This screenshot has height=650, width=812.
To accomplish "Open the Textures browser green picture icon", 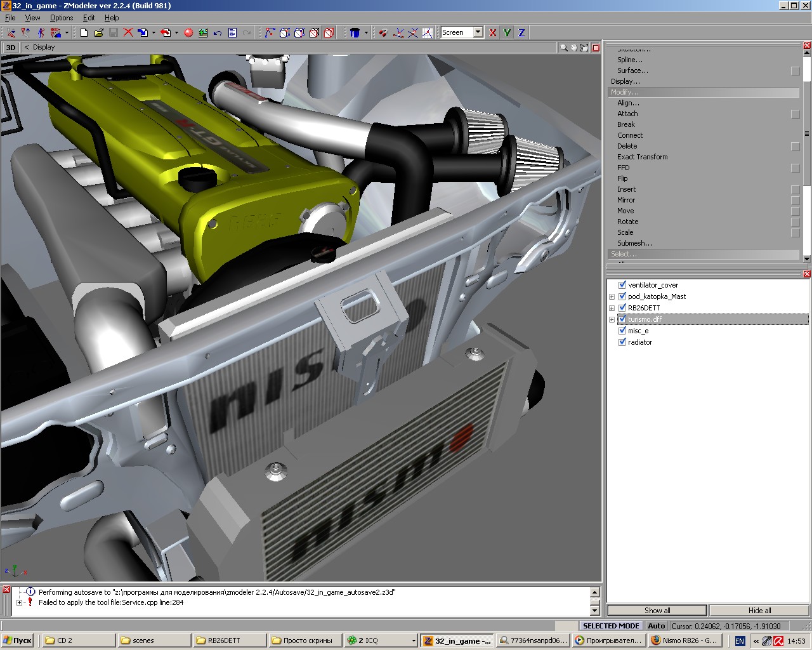I will [203, 32].
